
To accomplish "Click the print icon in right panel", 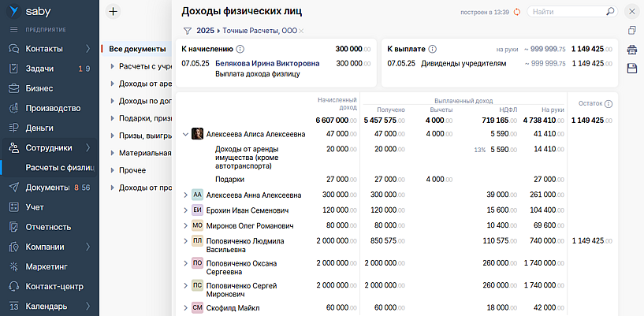I will (x=631, y=50).
